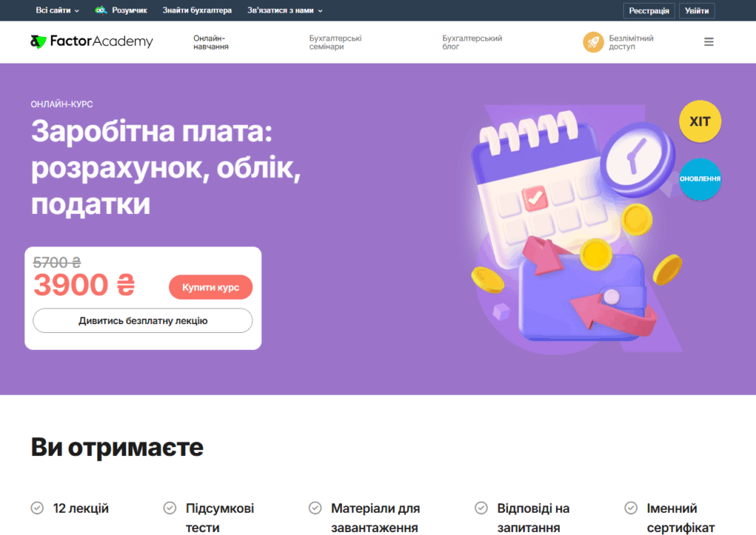The height and width of the screenshot is (535, 756).
Task: Click the Купити курс button
Action: (210, 287)
